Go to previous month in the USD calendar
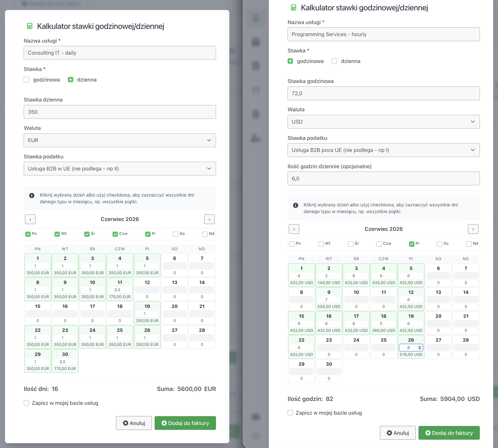Viewport: 498px width, 448px height. (x=294, y=229)
